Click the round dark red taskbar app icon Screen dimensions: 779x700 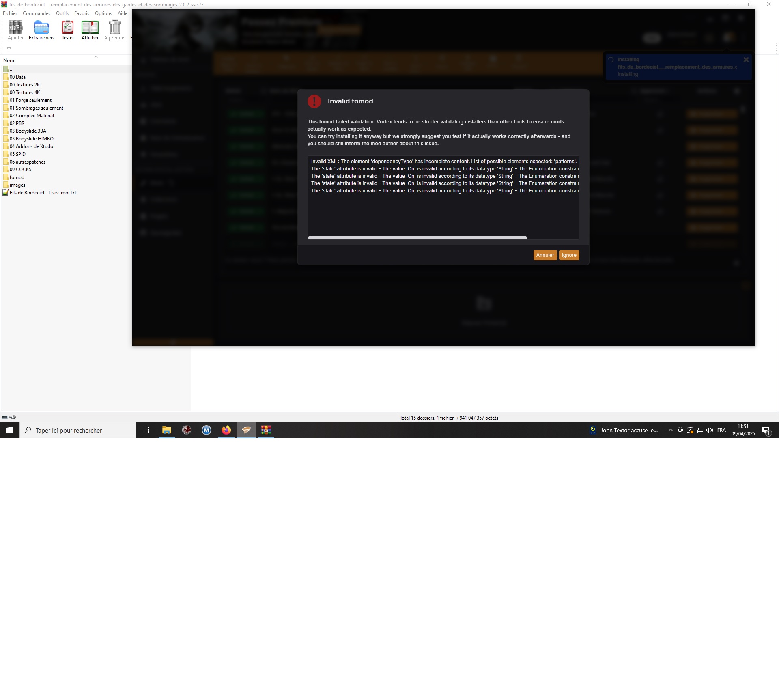187,430
